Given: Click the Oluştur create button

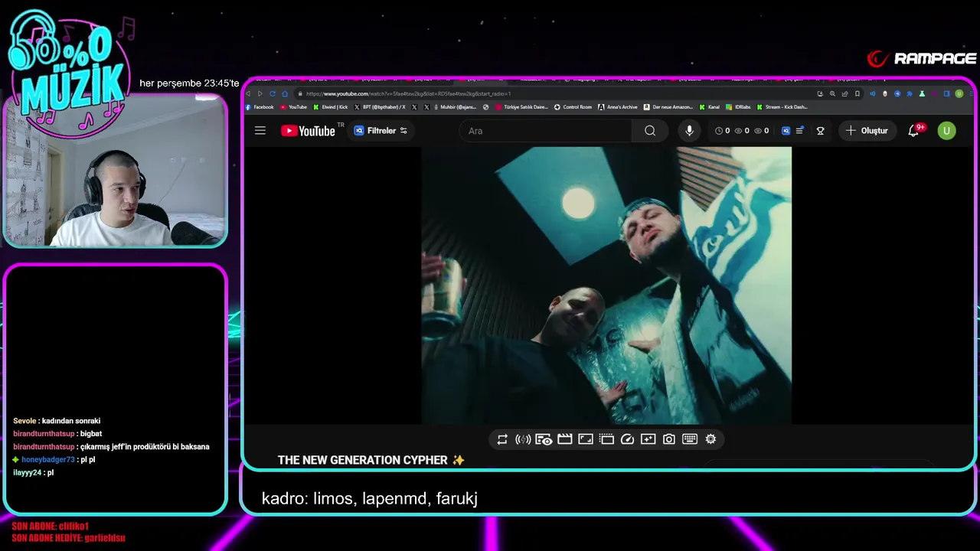Looking at the screenshot, I should 867,131.
